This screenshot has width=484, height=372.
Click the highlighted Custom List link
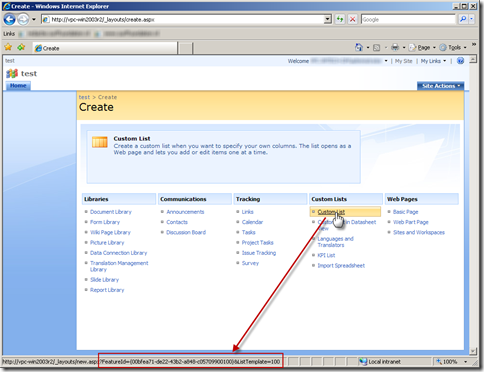[331, 212]
